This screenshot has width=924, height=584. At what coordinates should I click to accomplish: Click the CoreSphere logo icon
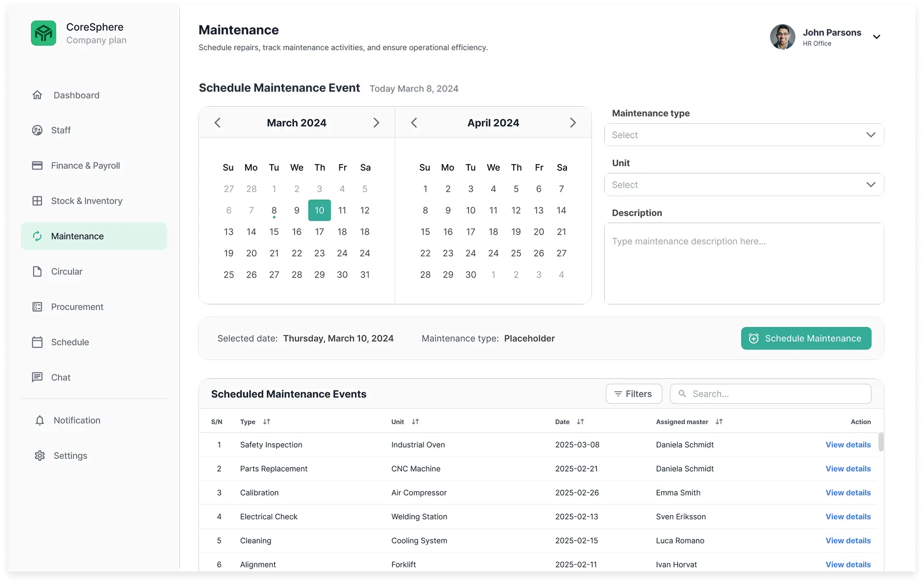click(x=43, y=33)
